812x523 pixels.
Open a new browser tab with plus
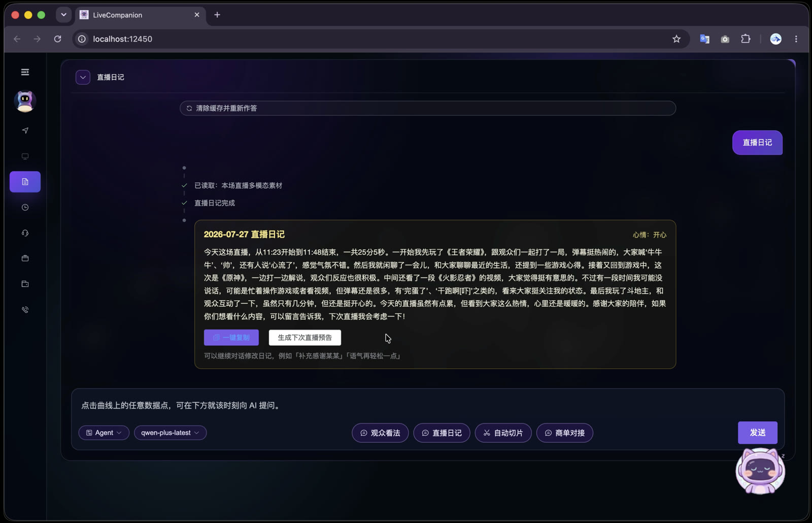tap(217, 15)
